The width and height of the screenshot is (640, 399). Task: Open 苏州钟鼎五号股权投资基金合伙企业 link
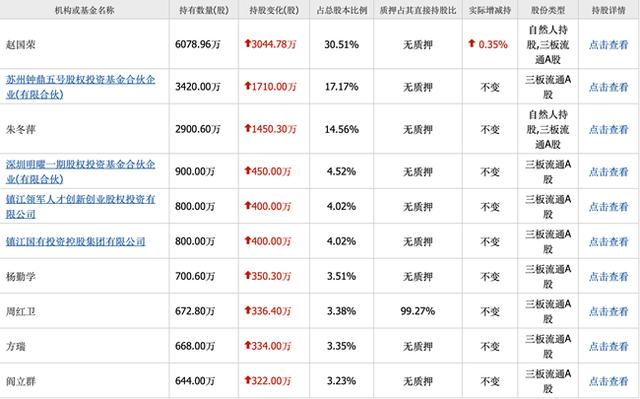click(80, 86)
